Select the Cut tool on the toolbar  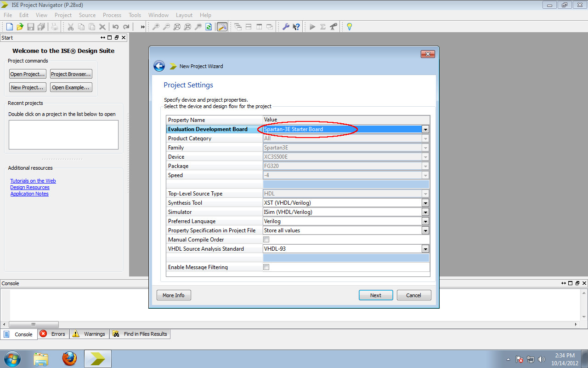70,26
